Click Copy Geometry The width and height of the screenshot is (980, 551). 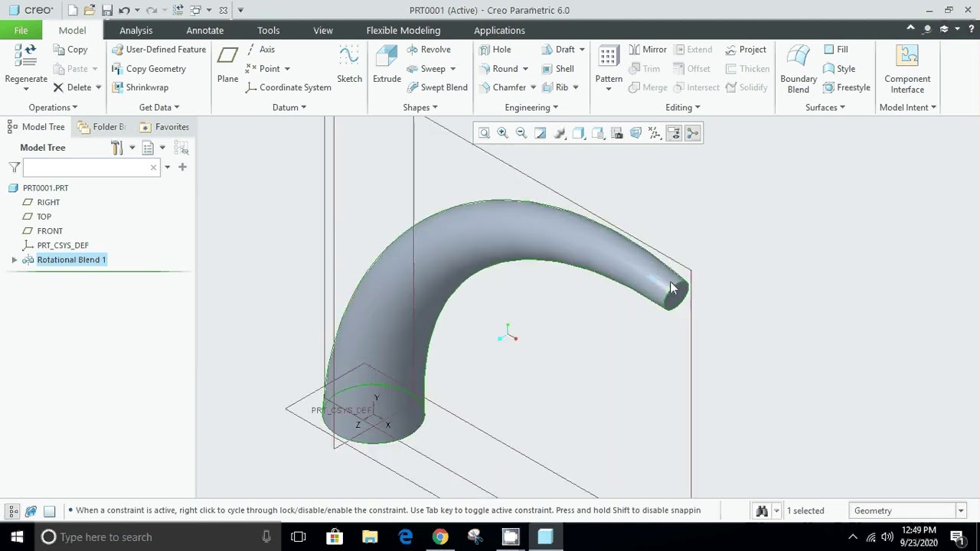pyautogui.click(x=149, y=69)
